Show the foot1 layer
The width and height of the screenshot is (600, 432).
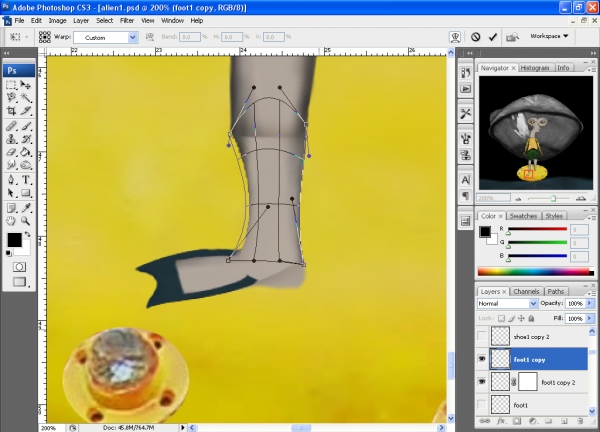point(482,404)
